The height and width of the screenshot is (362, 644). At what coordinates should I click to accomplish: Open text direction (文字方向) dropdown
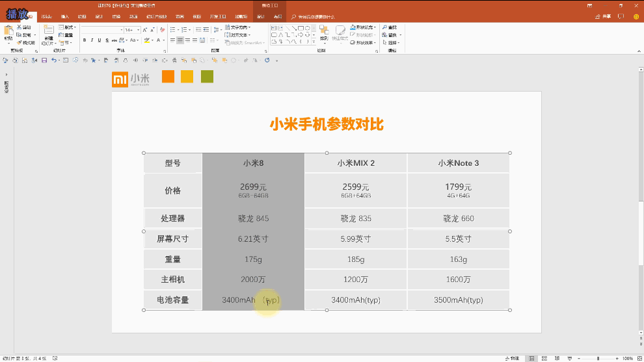pos(238,27)
